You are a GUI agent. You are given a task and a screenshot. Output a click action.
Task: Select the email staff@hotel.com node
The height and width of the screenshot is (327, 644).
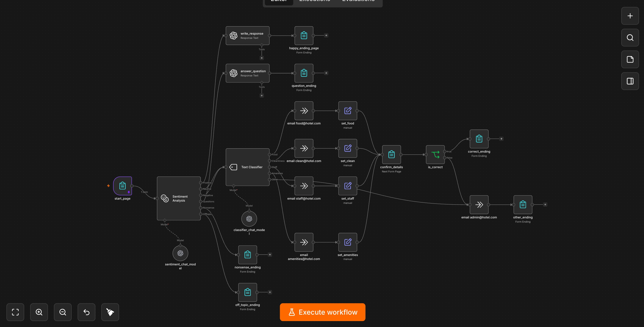(304, 186)
